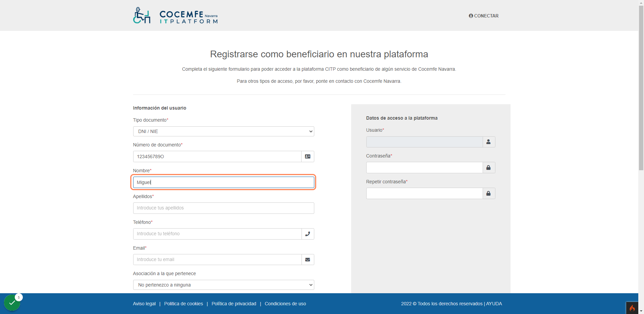Open the Política de cookies link

[183, 304]
